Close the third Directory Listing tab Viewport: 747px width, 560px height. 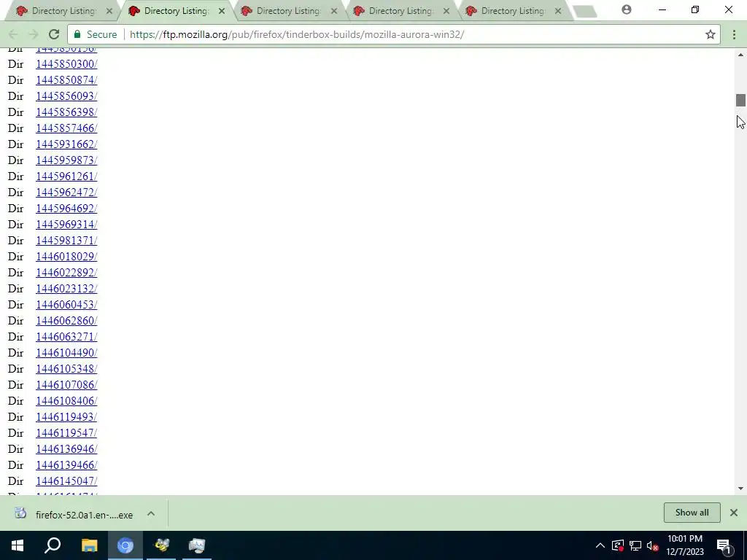(334, 11)
